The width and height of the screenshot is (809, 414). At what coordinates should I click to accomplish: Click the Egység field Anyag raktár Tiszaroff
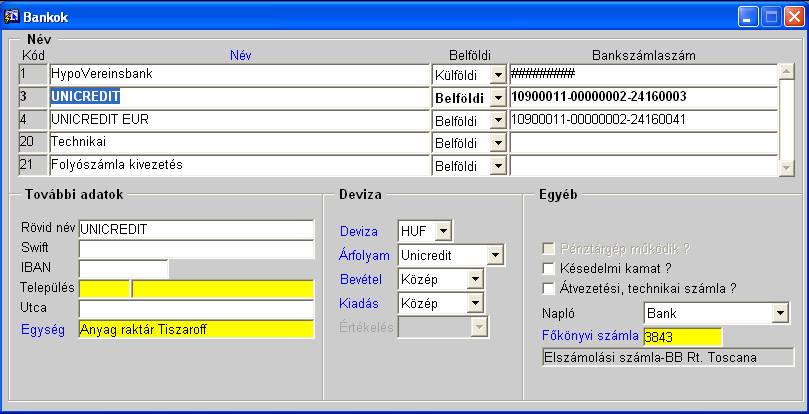pos(197,329)
